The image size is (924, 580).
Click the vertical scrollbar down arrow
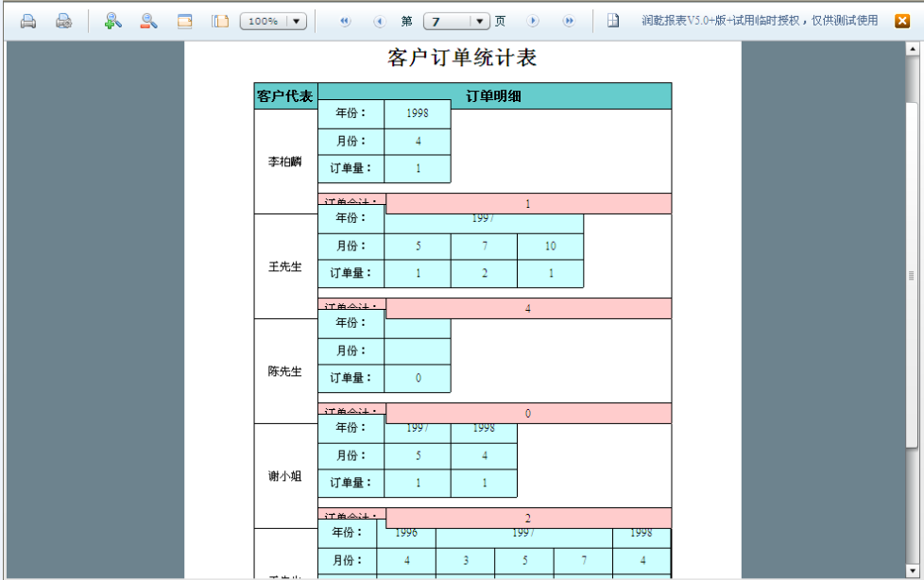[912, 569]
